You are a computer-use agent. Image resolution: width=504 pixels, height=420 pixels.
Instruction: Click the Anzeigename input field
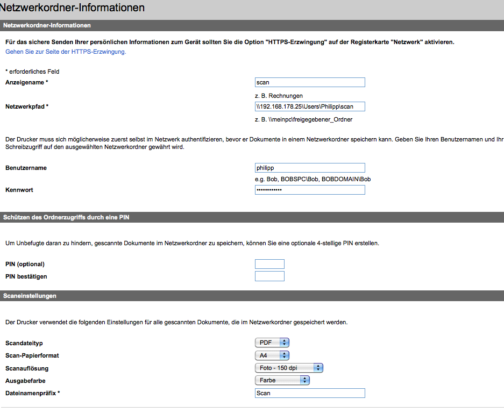(310, 82)
